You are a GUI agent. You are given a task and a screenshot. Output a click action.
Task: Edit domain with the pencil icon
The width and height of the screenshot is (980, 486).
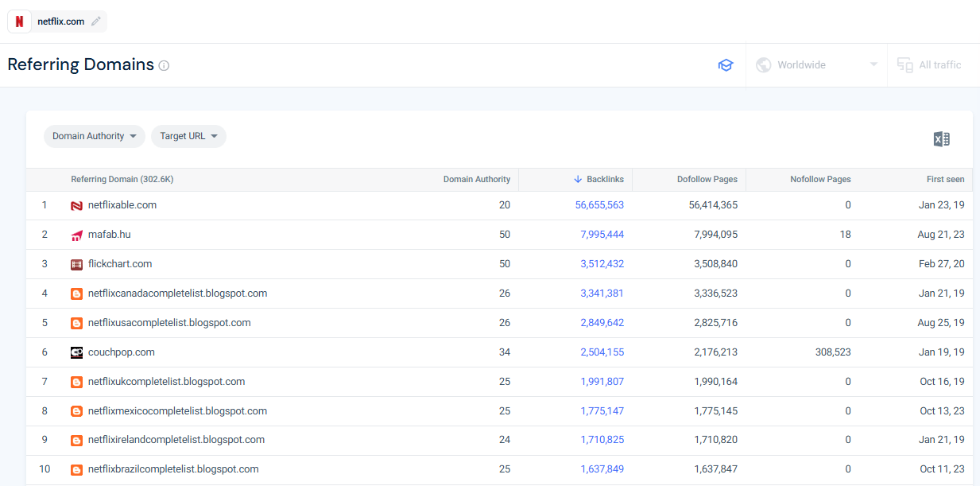point(96,21)
